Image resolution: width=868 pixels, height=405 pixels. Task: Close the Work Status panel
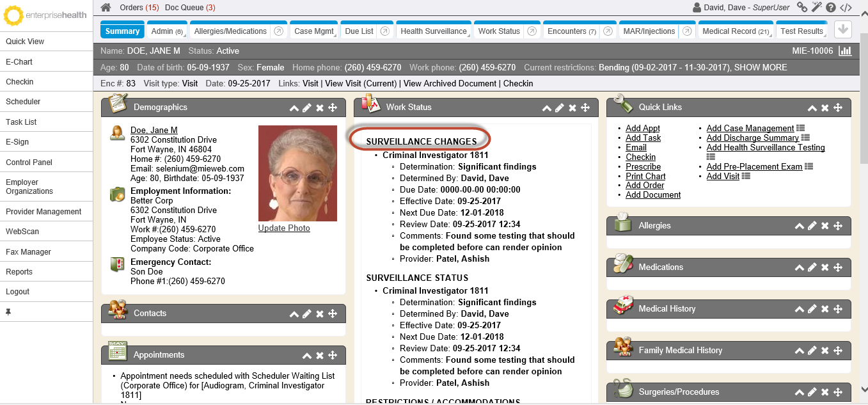[x=572, y=108]
